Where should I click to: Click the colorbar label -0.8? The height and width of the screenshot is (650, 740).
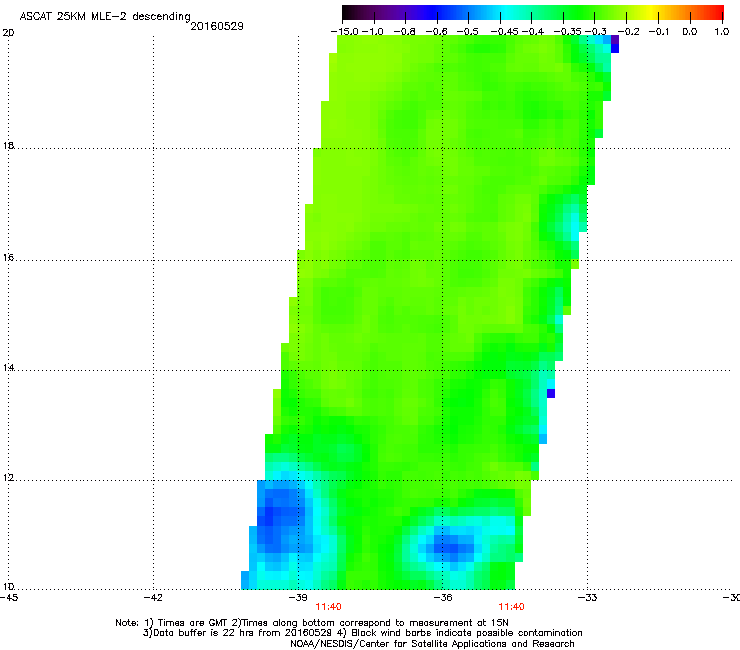tap(405, 32)
